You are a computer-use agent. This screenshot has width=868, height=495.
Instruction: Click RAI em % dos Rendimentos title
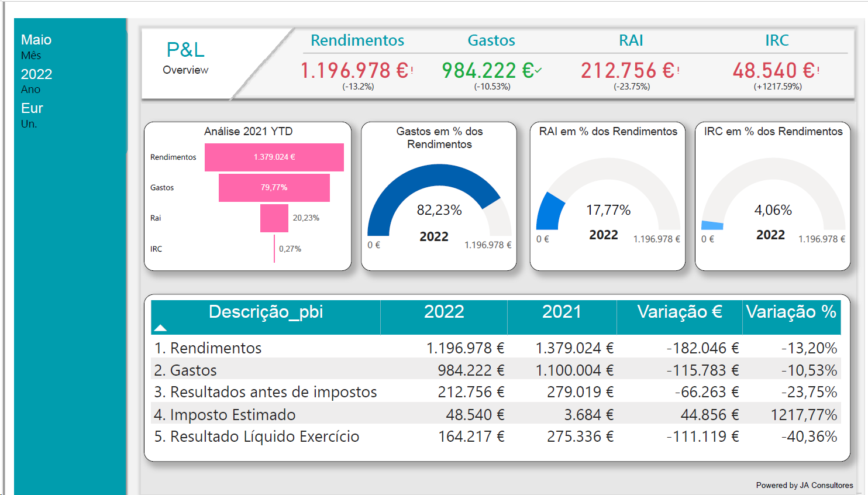(x=608, y=131)
